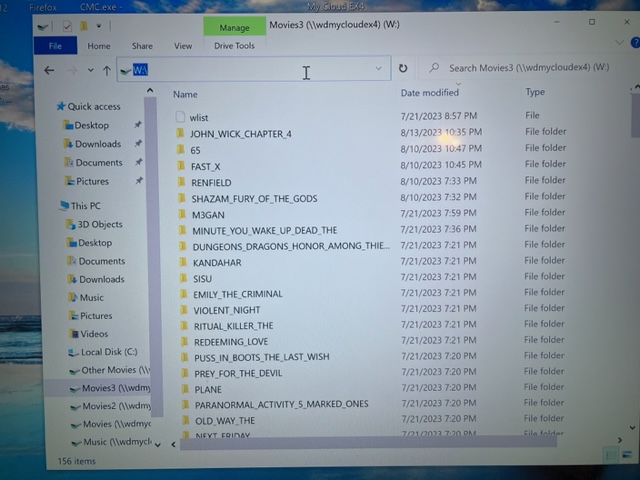Select the M3GAN folder icon
The height and width of the screenshot is (480, 640).
coord(182,214)
